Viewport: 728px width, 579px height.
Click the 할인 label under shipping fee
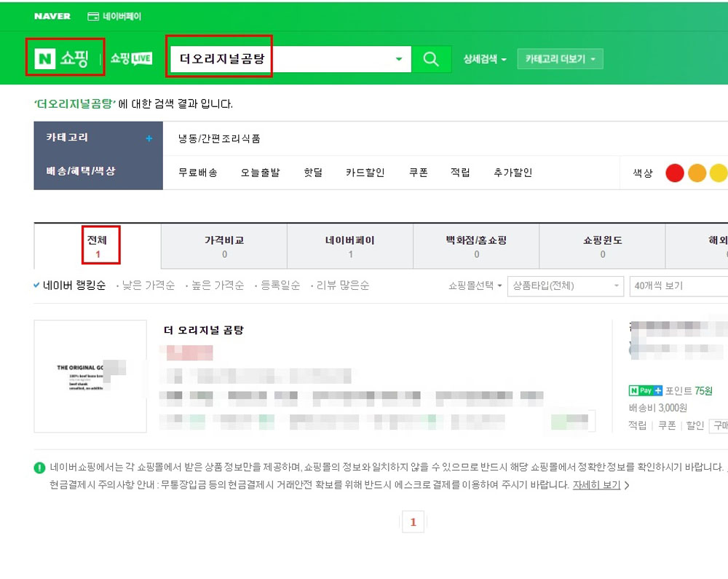(695, 425)
